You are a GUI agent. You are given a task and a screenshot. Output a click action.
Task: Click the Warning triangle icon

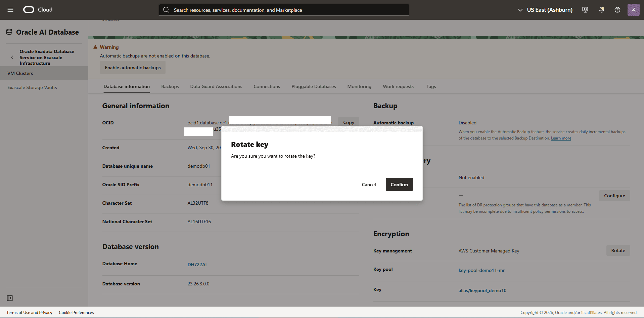pos(95,47)
